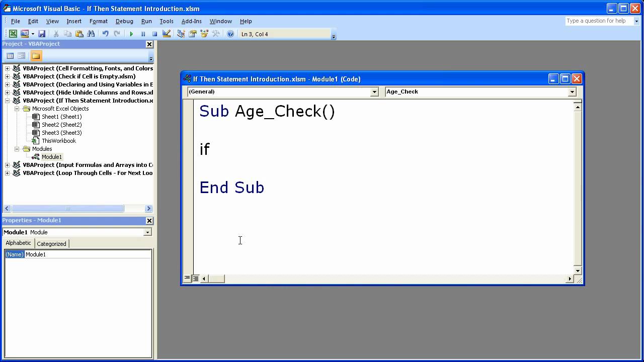644x362 pixels.
Task: Open Find with the binoculars icon
Action: pyautogui.click(x=91, y=34)
